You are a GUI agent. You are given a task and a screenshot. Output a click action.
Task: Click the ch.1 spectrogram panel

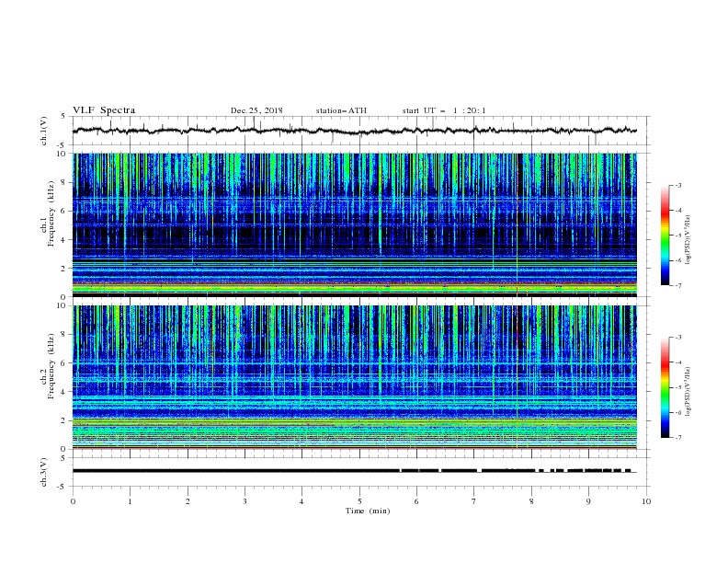pyautogui.click(x=354, y=224)
